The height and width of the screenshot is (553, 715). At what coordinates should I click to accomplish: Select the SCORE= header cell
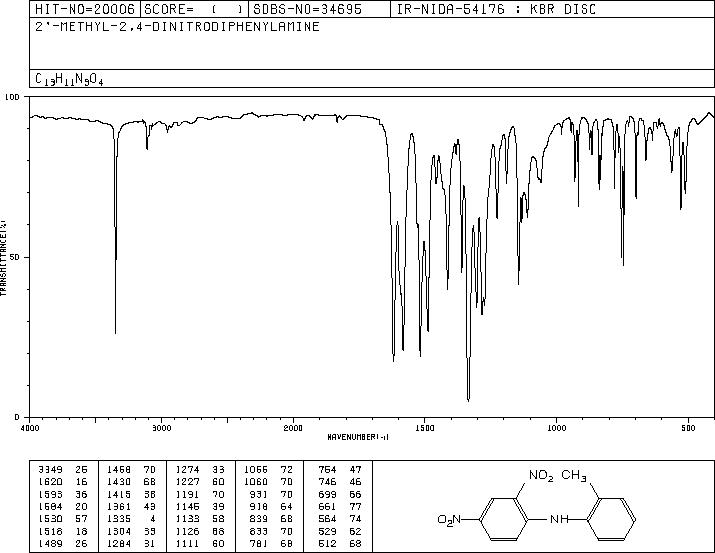(195, 9)
